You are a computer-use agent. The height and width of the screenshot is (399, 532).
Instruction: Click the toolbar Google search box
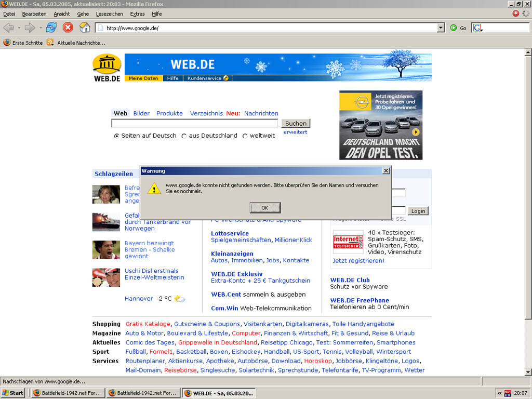506,28
